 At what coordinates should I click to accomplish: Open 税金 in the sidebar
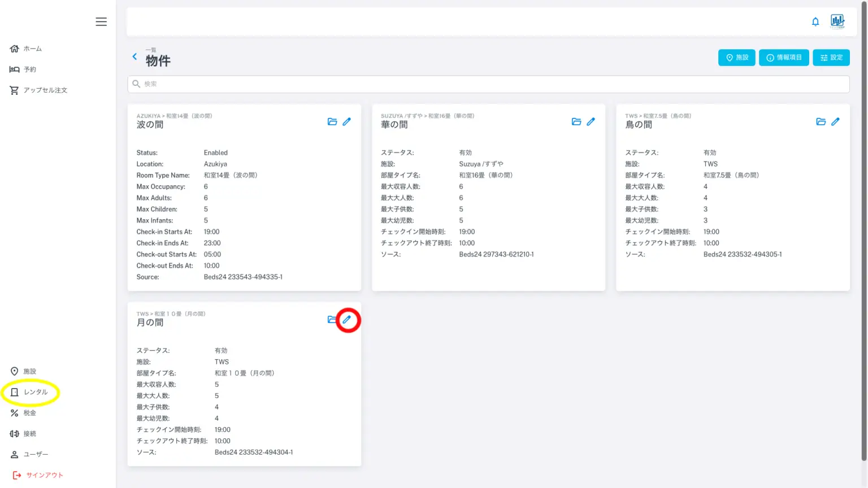[x=29, y=413]
